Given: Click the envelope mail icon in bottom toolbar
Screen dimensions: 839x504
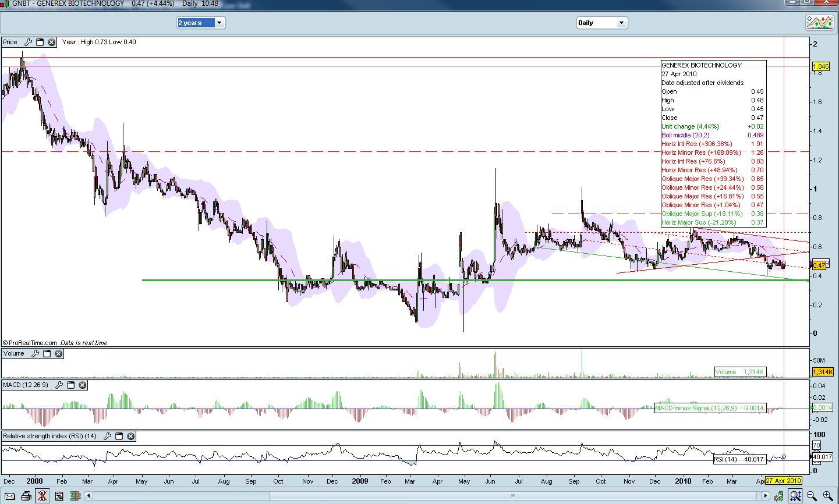Looking at the screenshot, I should (9, 496).
